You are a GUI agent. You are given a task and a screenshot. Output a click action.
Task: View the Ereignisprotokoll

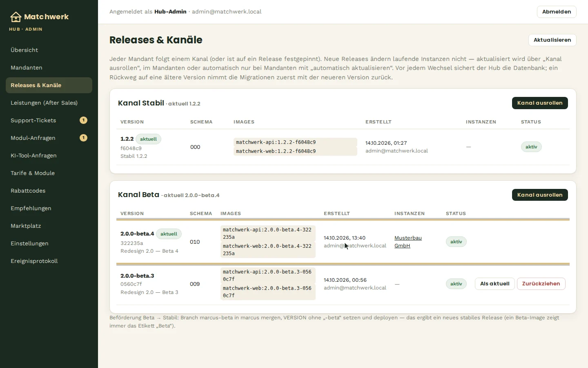pos(49,261)
